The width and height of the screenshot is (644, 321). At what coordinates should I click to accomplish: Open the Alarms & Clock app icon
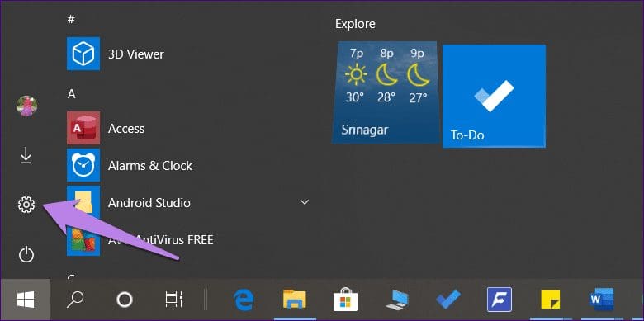[x=83, y=165]
